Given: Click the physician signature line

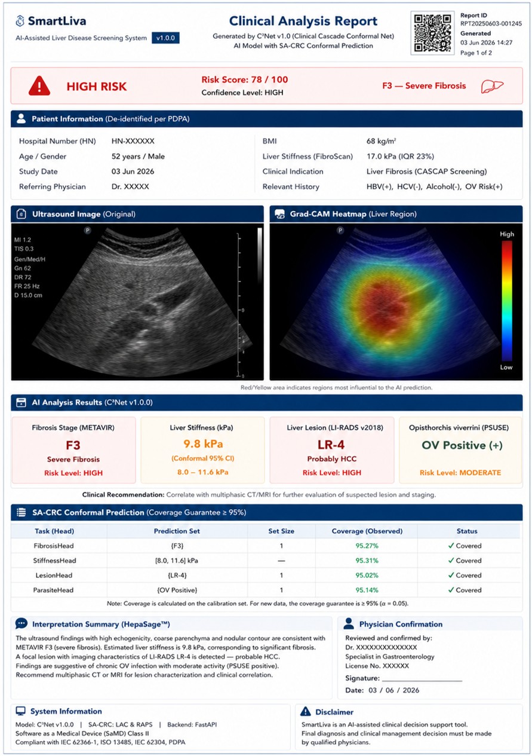Looking at the screenshot, I should click(422, 680).
